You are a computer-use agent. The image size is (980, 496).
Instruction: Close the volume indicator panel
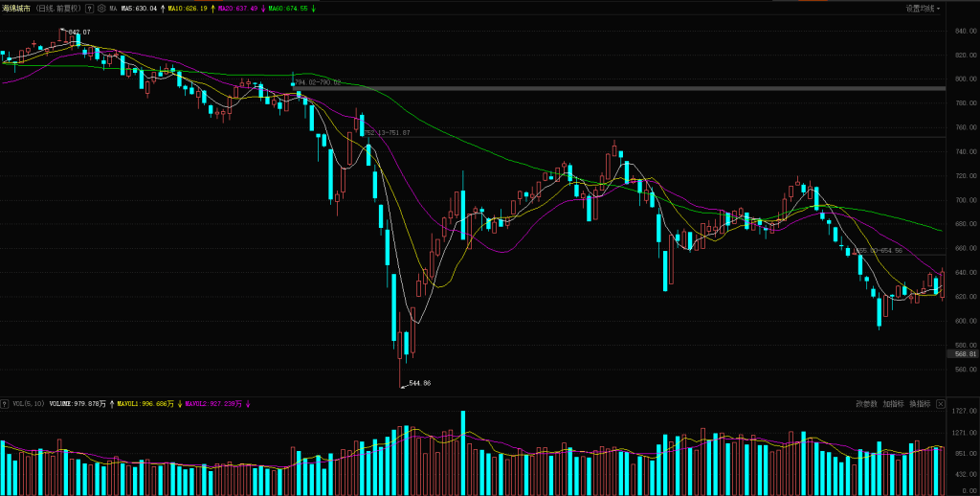coord(940,404)
